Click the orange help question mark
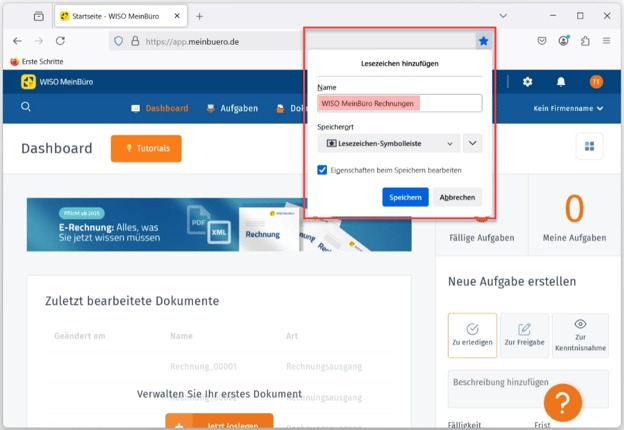Viewport: 624px width, 430px height. 563,402
